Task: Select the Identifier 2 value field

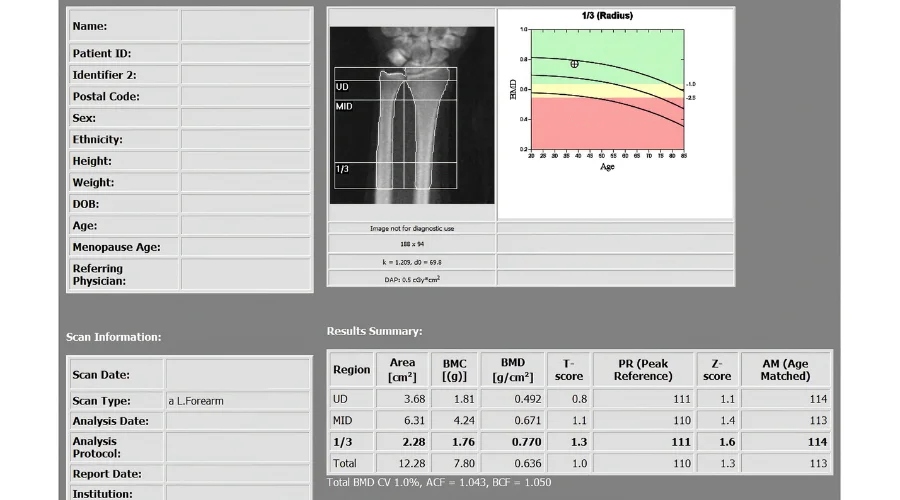Action: [246, 75]
